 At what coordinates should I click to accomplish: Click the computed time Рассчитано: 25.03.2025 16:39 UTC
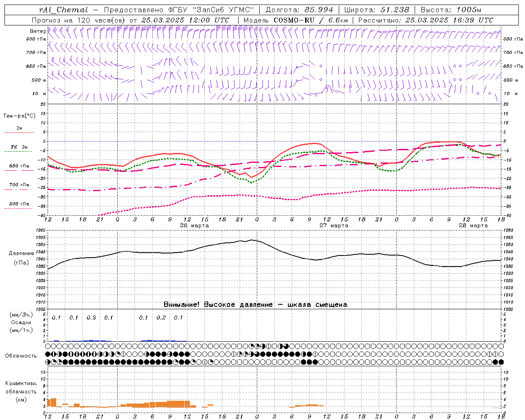click(x=426, y=20)
